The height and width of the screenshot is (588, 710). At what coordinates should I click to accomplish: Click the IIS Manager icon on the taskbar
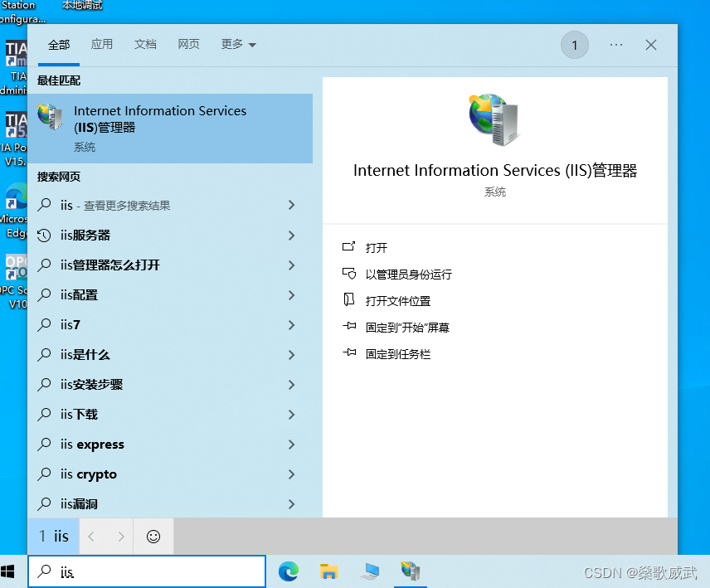coord(411,571)
